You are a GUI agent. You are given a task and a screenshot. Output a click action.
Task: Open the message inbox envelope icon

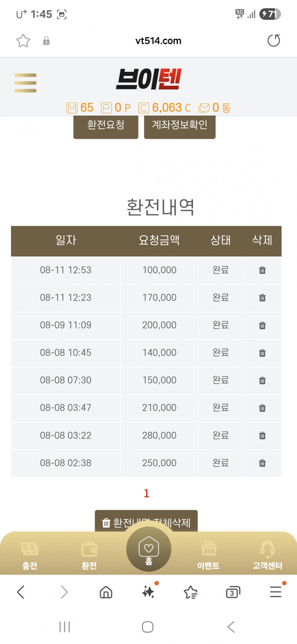click(x=204, y=108)
